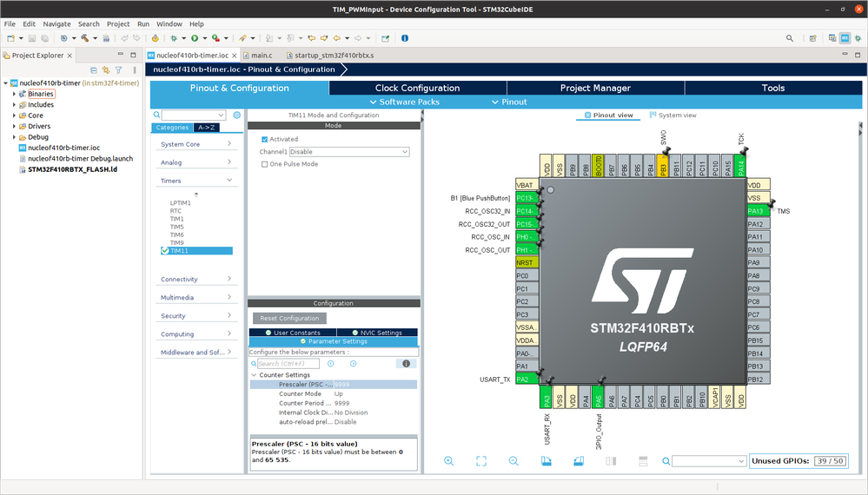Open the Pinout dropdown menu

(x=509, y=102)
